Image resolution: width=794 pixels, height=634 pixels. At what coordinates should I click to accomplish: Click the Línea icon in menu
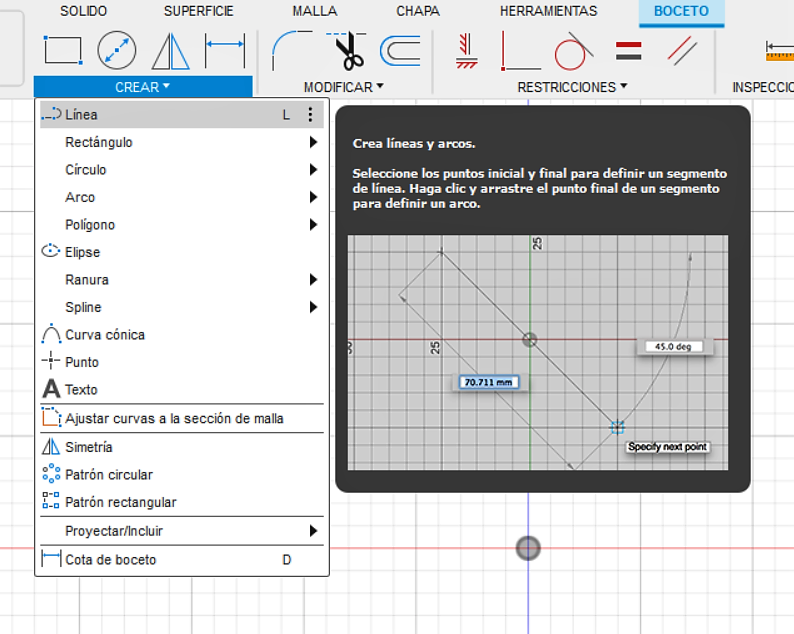[x=51, y=114]
